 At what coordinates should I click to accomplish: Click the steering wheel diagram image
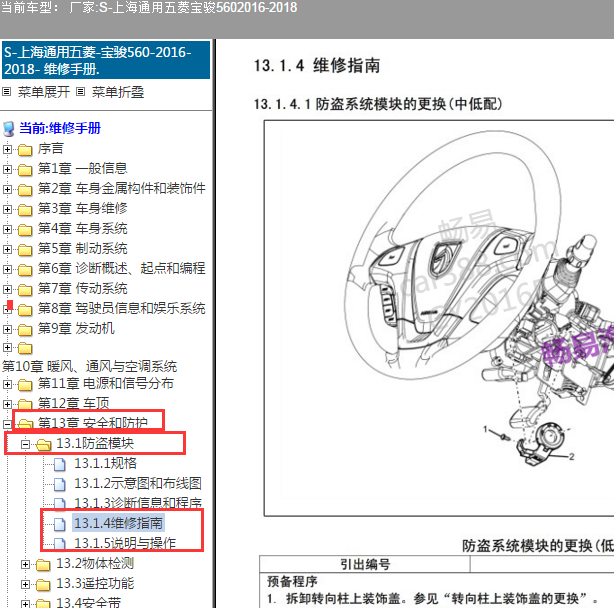tap(439, 318)
